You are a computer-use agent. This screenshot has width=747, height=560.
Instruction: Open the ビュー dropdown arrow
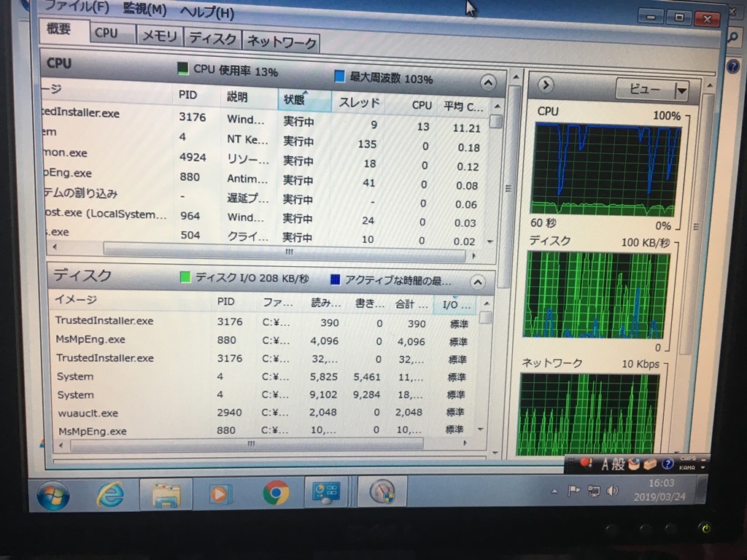681,90
